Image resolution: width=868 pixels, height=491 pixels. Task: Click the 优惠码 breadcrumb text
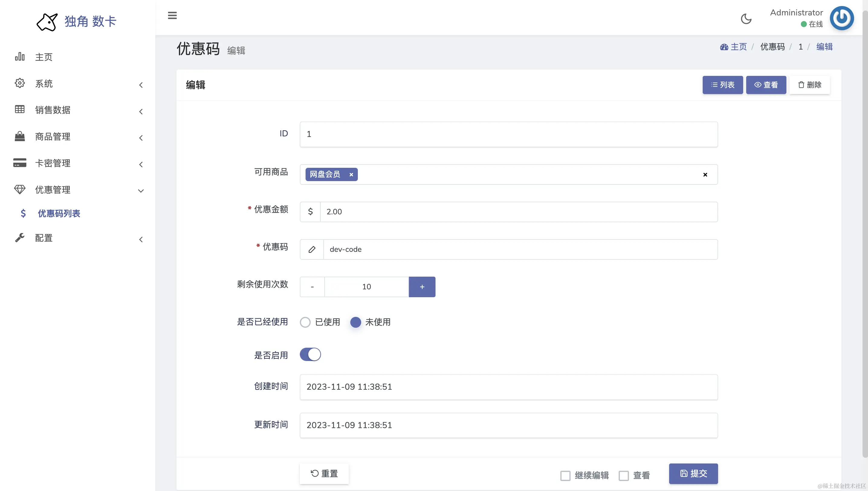[772, 47]
